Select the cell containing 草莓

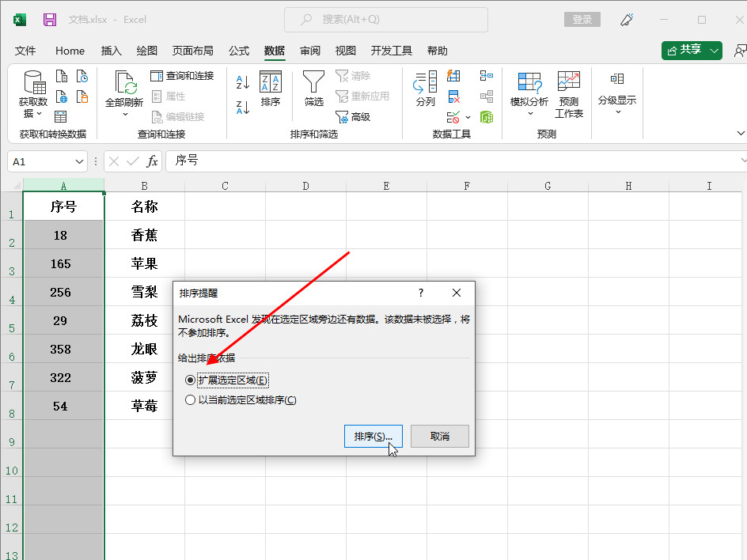coord(144,406)
